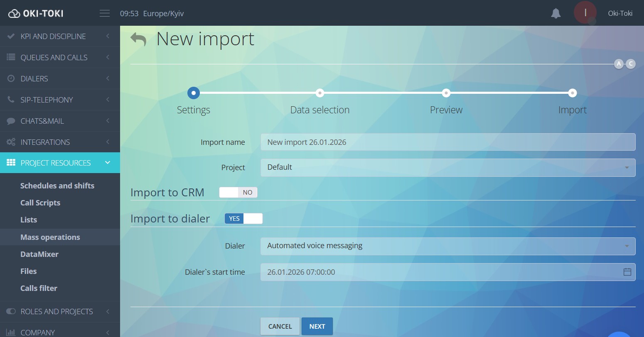Click the Chats&Mail speech bubble icon
This screenshot has width=644, height=337.
(x=11, y=121)
